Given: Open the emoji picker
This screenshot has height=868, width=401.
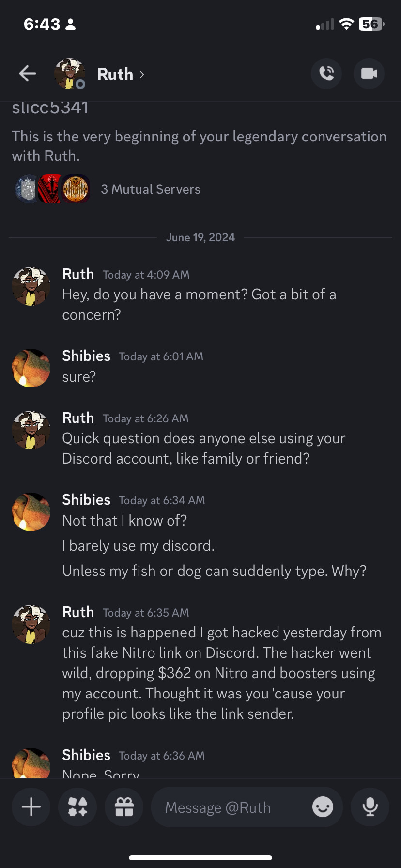Looking at the screenshot, I should pos(323,807).
